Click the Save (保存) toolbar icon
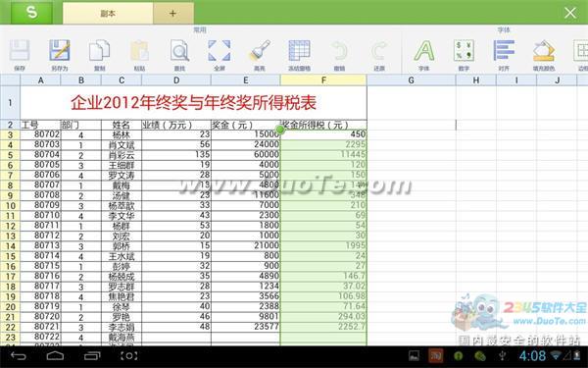This screenshot has width=588, height=368. tap(20, 54)
